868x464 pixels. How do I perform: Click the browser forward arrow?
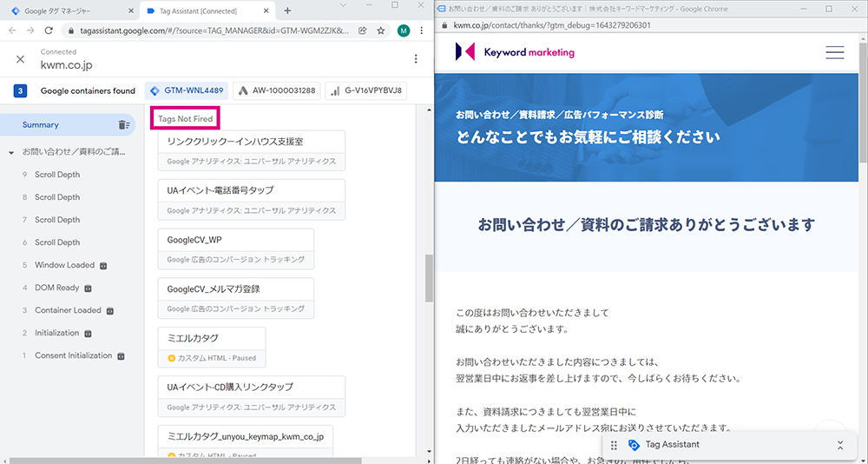click(30, 30)
